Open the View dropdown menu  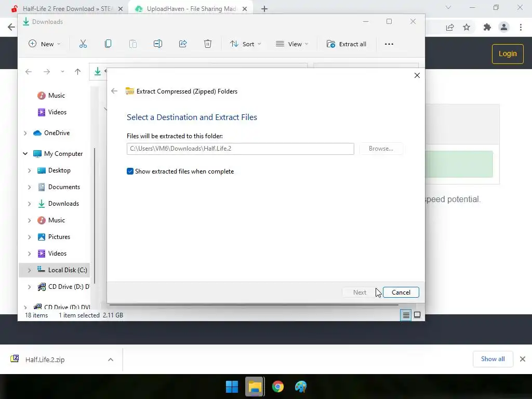click(x=292, y=44)
